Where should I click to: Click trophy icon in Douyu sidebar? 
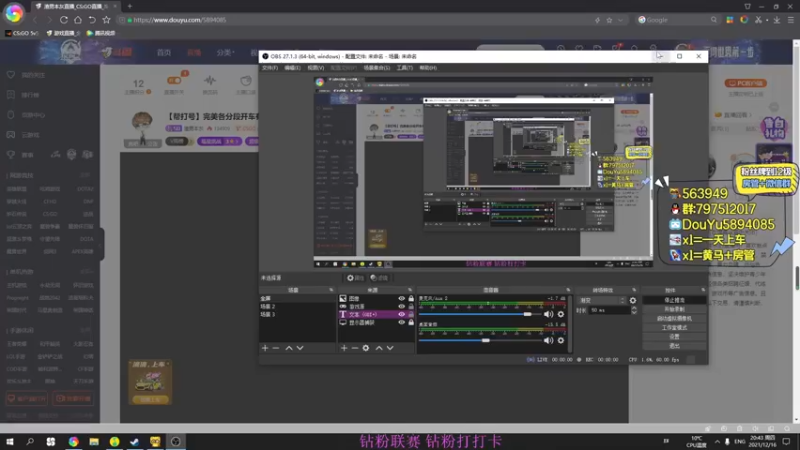click(x=11, y=155)
